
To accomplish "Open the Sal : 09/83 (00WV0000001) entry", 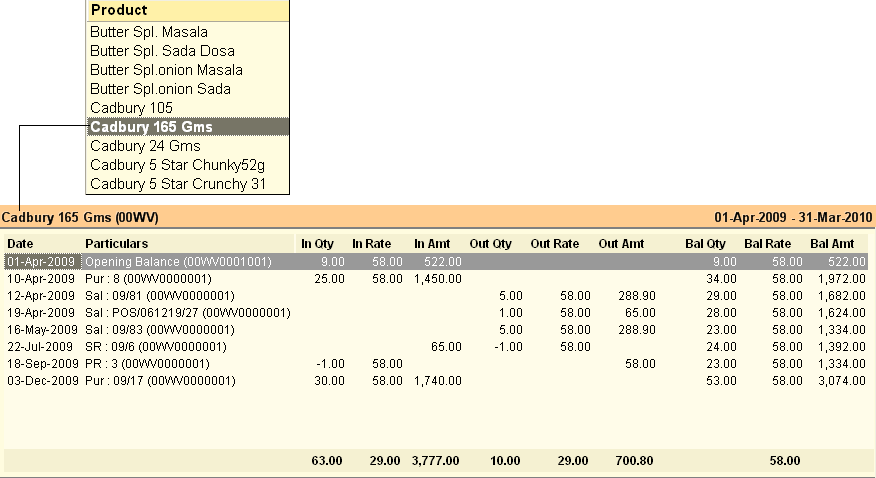I will point(160,329).
